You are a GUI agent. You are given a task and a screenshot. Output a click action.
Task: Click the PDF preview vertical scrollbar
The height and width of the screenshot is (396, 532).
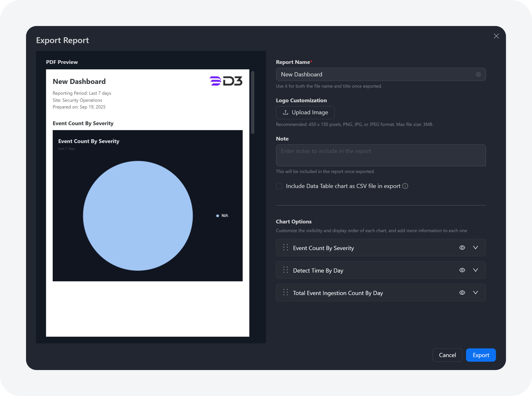click(x=252, y=103)
